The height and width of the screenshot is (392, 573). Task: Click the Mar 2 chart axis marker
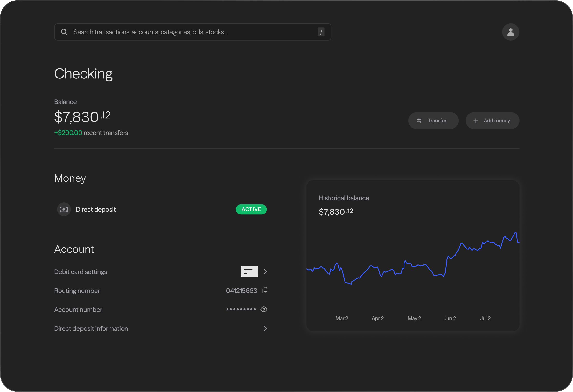coord(341,318)
